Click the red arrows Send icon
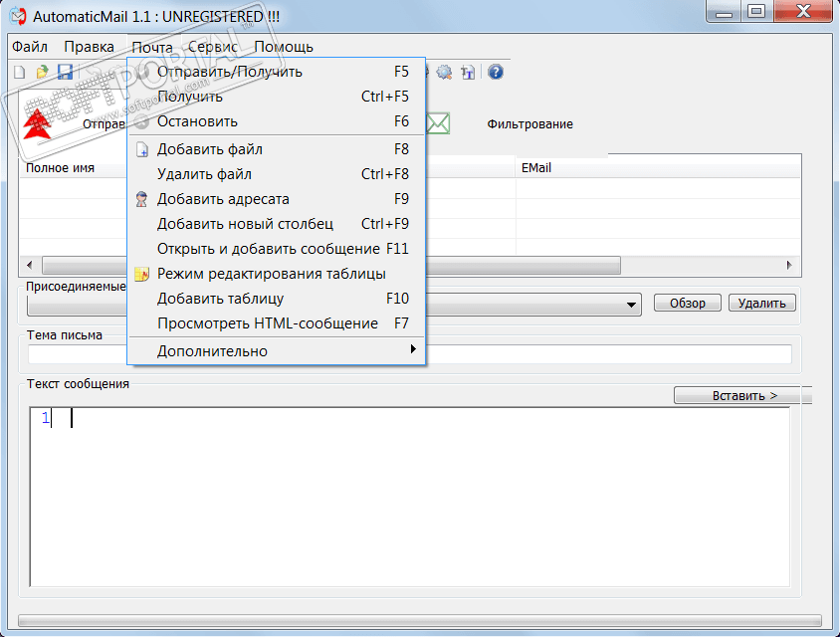Viewport: 840px width, 637px height. point(37,123)
